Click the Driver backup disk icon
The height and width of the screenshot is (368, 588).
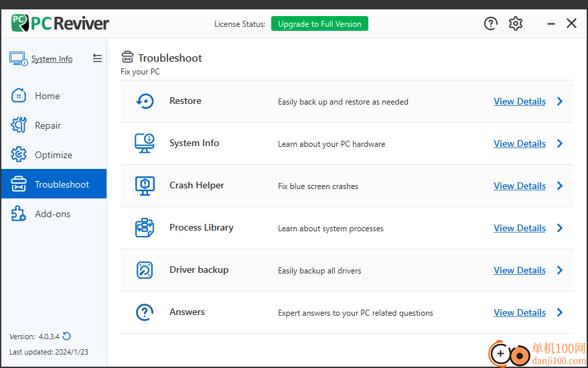(x=145, y=270)
